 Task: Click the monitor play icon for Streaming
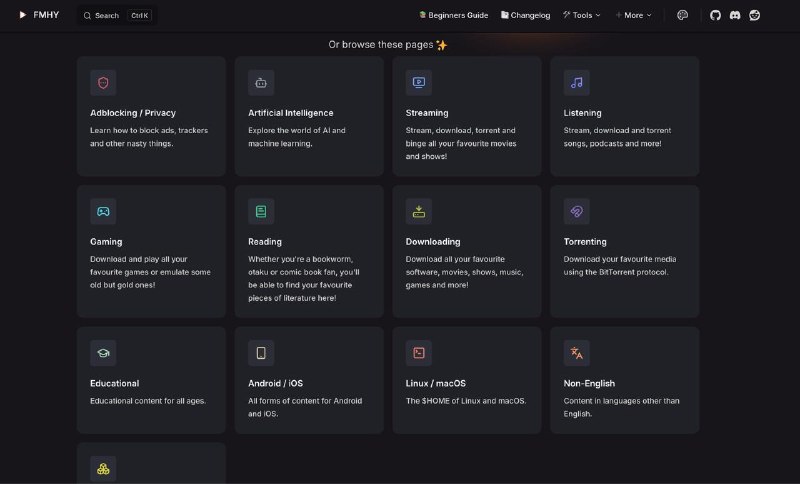(x=419, y=83)
